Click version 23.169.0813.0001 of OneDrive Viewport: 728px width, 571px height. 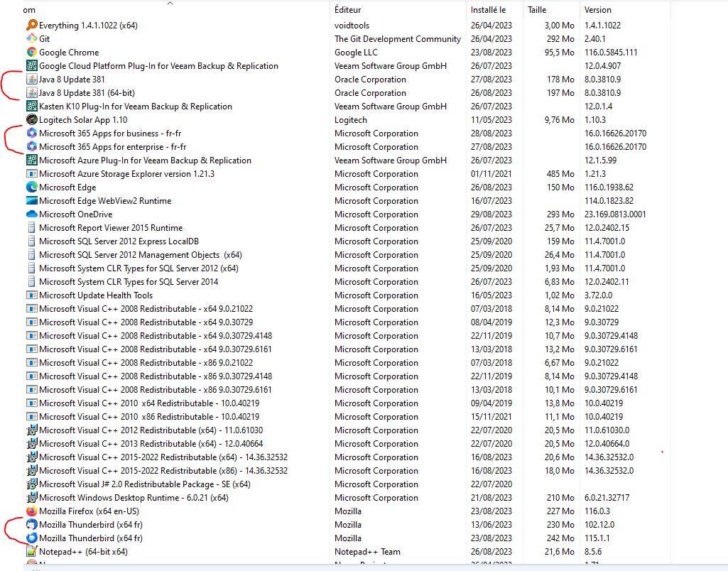[614, 214]
